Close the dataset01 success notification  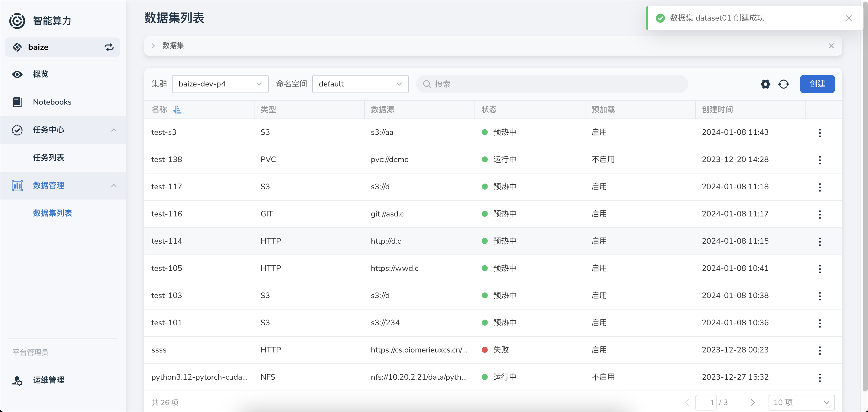(848, 18)
